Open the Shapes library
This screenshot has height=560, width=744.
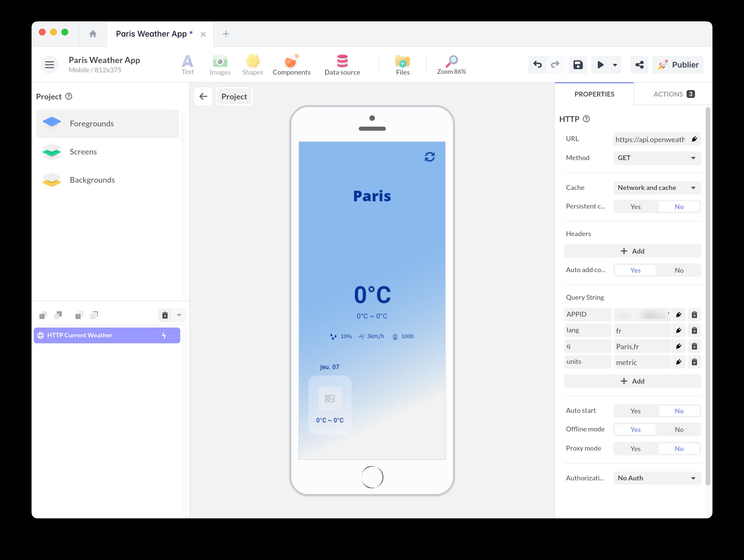[253, 64]
